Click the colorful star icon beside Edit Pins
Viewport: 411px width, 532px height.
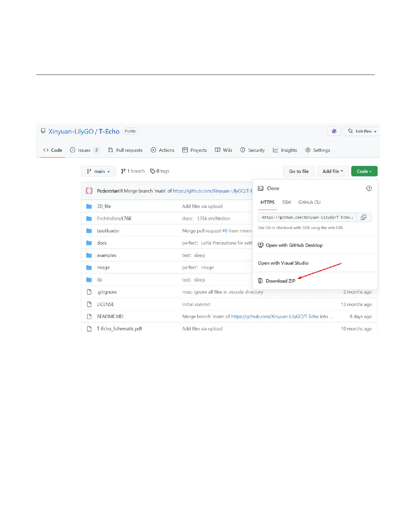334,131
